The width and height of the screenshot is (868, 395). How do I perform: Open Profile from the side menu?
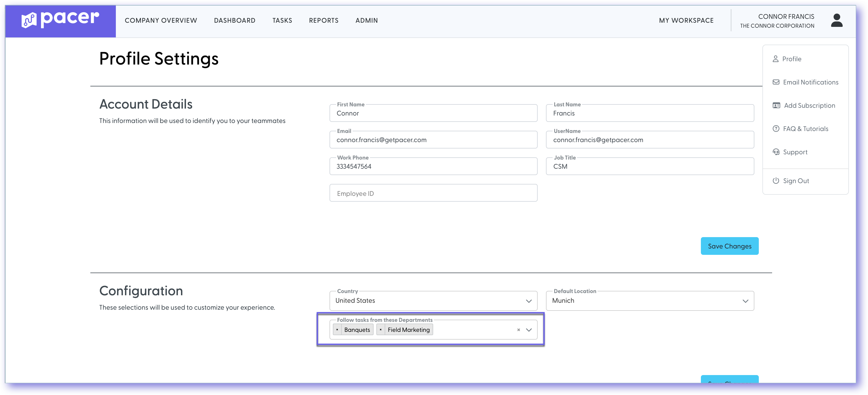pyautogui.click(x=792, y=59)
